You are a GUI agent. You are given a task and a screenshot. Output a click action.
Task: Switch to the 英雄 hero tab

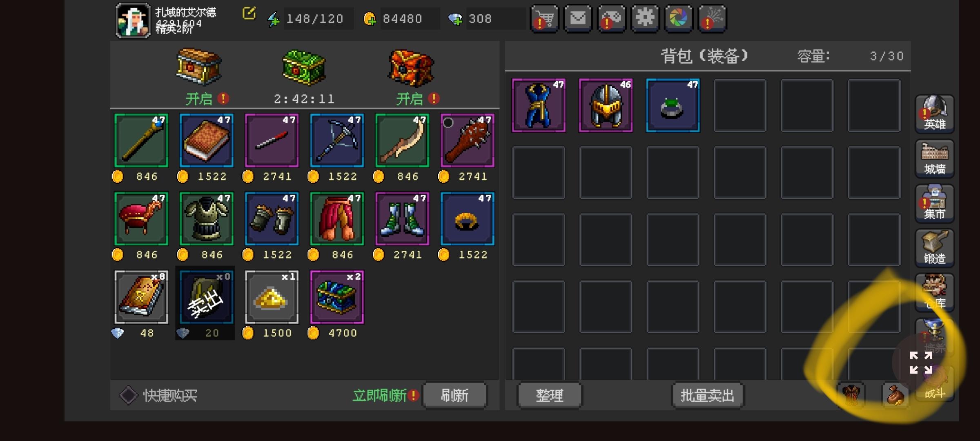tap(935, 114)
